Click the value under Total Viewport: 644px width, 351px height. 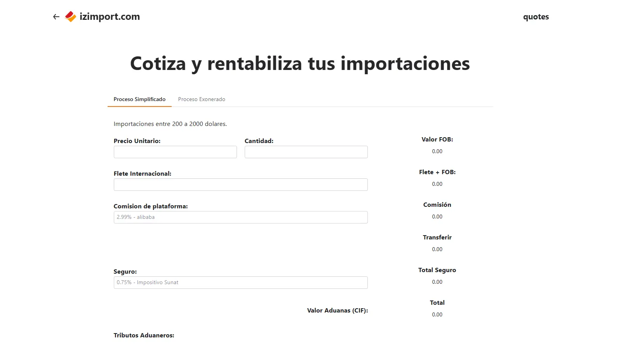437,314
